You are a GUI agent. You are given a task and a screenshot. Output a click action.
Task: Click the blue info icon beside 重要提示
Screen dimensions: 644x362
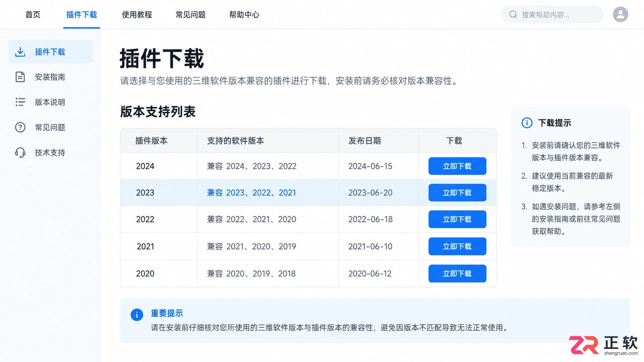click(x=137, y=315)
